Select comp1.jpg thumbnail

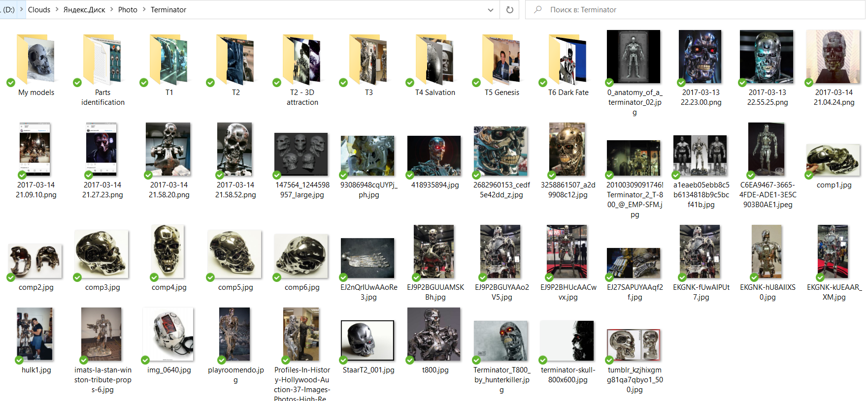[x=833, y=160]
